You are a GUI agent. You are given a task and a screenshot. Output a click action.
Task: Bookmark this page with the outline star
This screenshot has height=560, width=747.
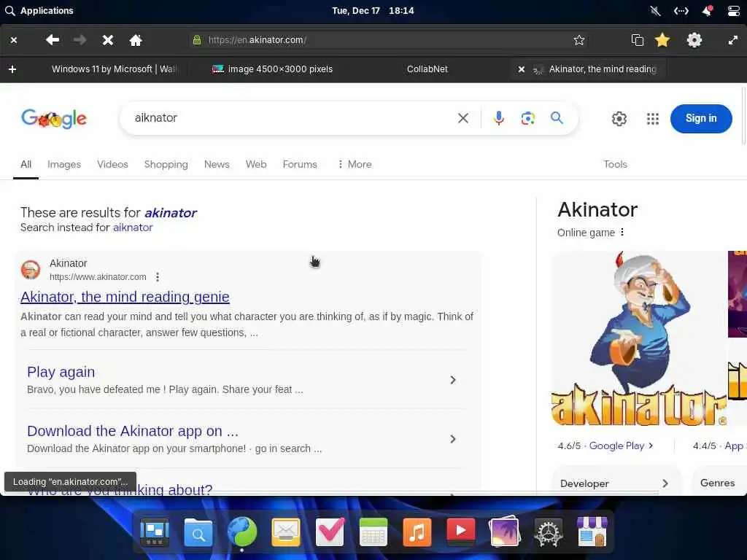578,40
